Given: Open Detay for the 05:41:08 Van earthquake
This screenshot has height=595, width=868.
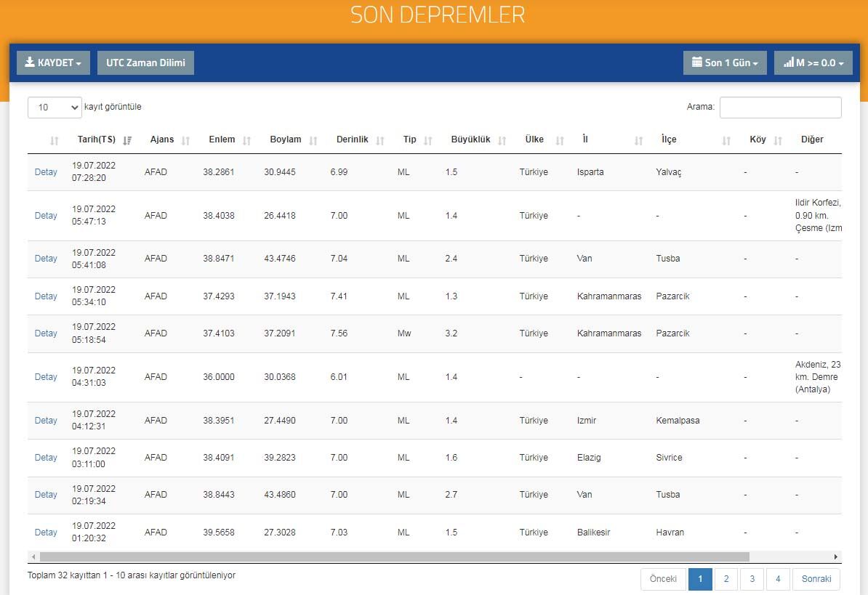Looking at the screenshot, I should (46, 258).
